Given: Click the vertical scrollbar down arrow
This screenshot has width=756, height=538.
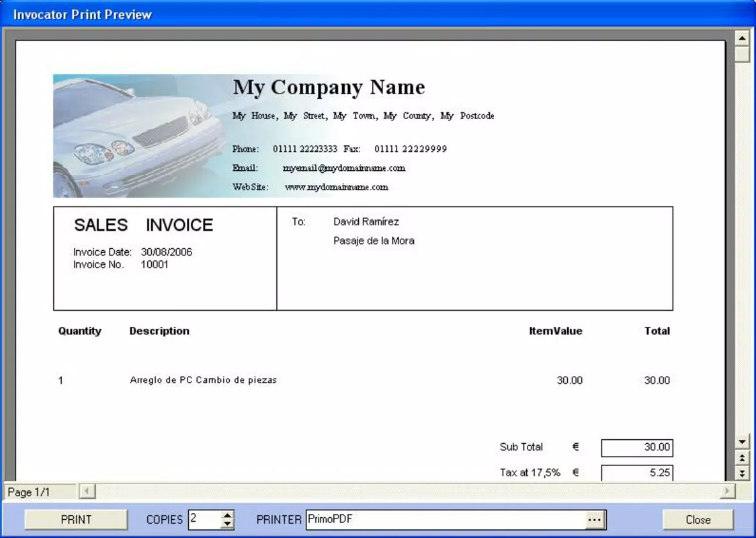Looking at the screenshot, I should pos(742,442).
